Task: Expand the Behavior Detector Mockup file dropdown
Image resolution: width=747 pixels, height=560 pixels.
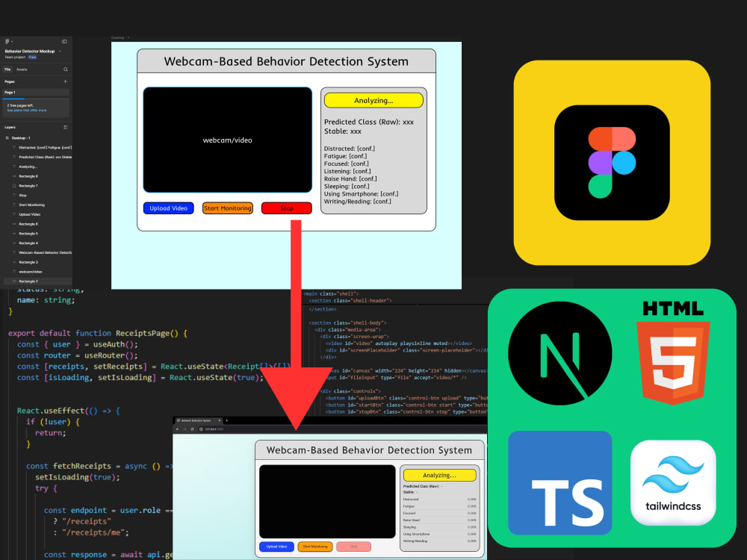Action: click(x=60, y=51)
